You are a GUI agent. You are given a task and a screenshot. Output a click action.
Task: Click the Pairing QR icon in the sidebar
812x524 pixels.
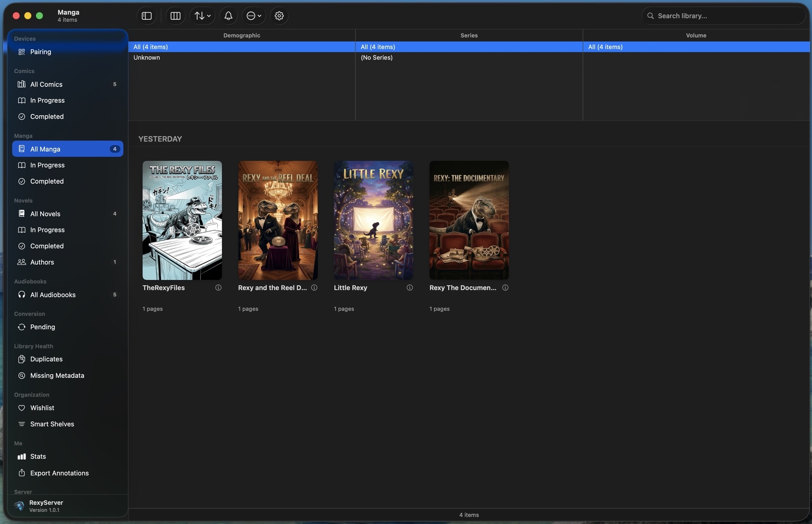point(21,52)
